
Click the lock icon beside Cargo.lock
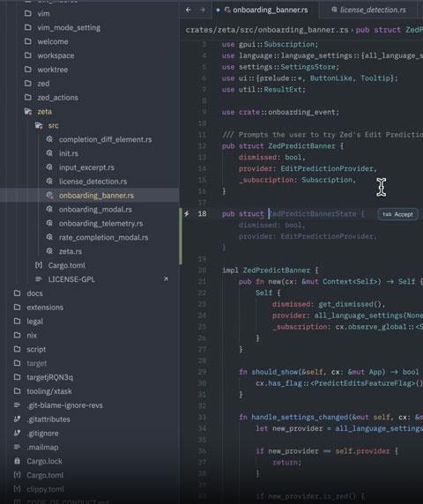17,461
